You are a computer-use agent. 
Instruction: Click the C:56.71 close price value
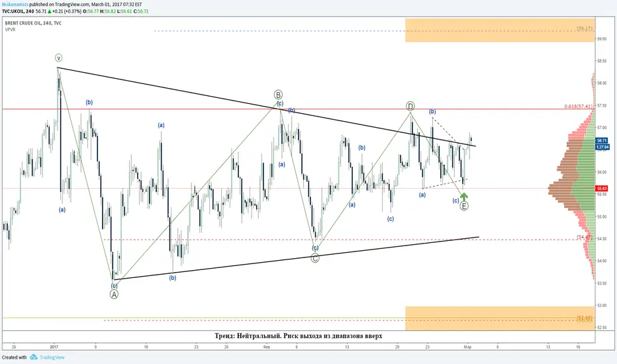141,11
